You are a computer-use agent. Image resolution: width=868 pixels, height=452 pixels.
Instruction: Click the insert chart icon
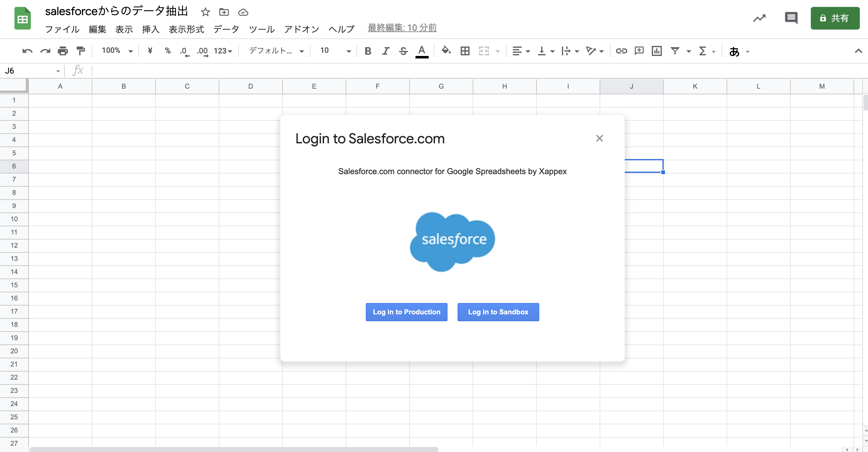coord(656,51)
